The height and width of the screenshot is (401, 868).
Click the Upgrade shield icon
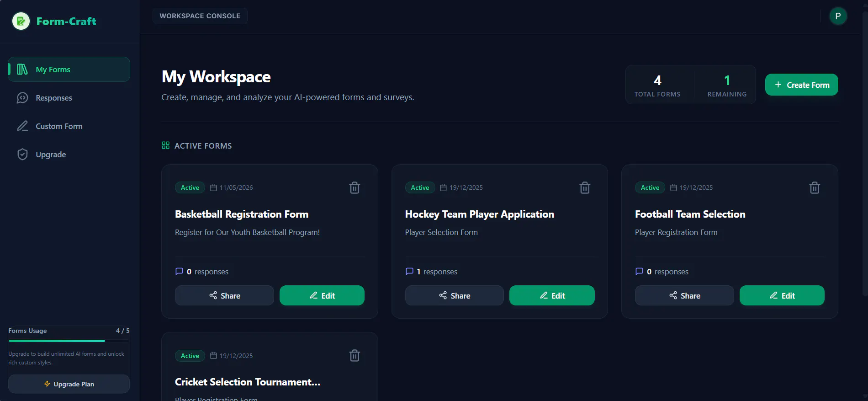[22, 155]
